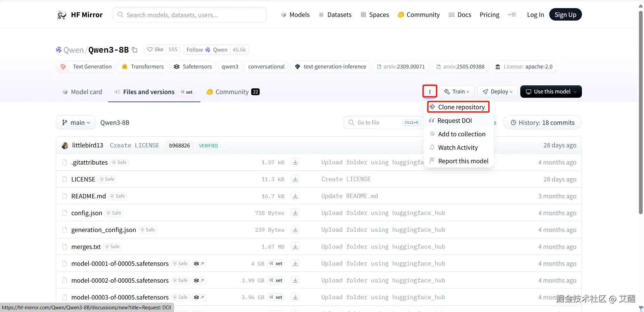Click the text-generation-inference tag
The image size is (644, 312).
click(x=331, y=67)
